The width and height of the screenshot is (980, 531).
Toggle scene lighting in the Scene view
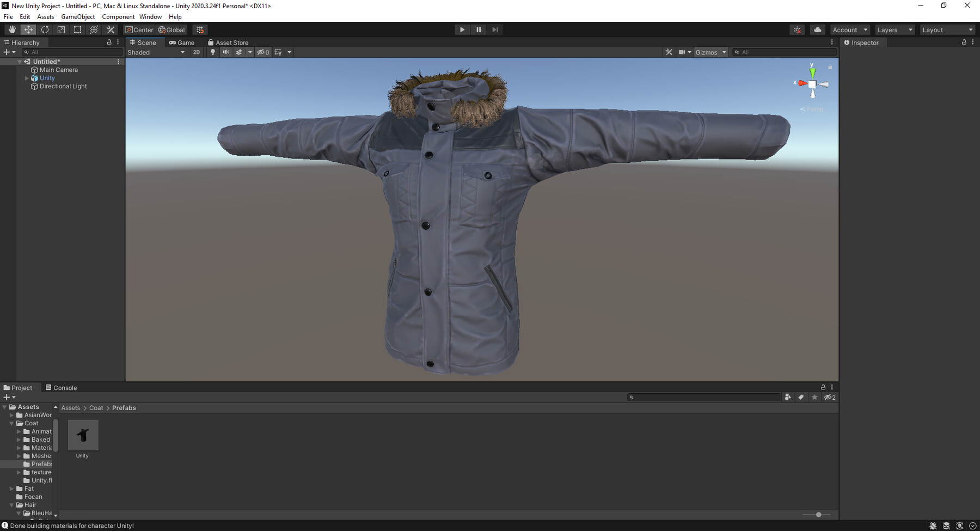pyautogui.click(x=212, y=52)
